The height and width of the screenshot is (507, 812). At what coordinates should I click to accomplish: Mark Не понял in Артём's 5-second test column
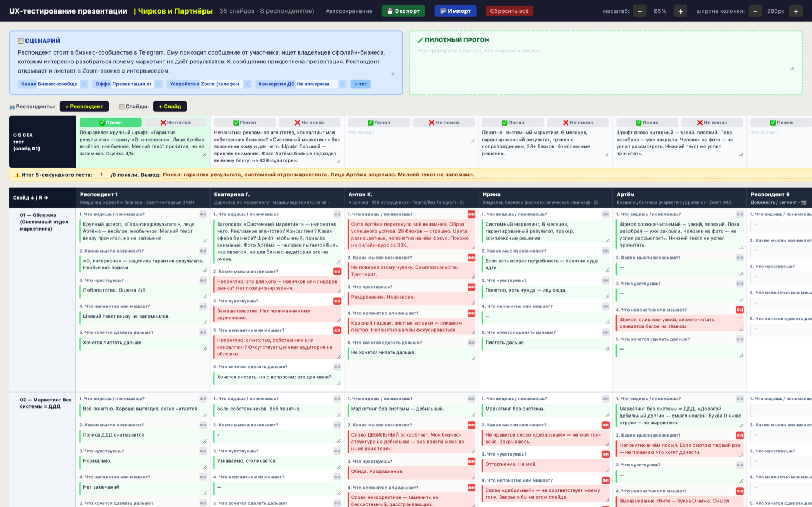tap(712, 123)
